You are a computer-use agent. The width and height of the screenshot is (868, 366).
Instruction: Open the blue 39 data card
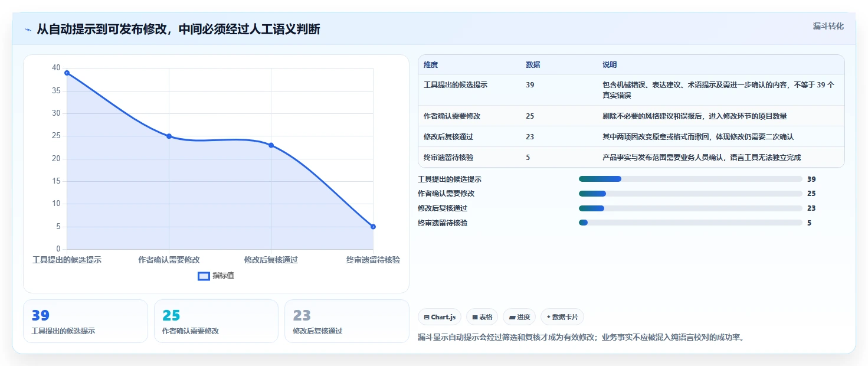[86, 321]
